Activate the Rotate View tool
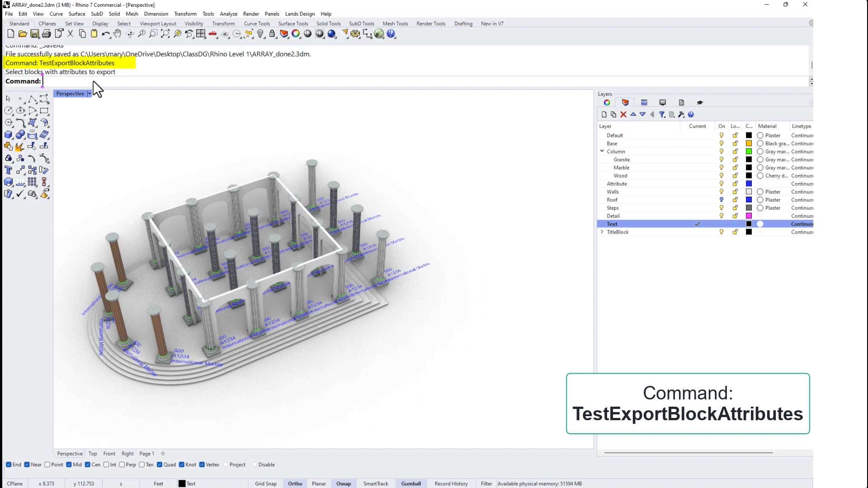Viewport: 868px width, 488px height. [130, 33]
